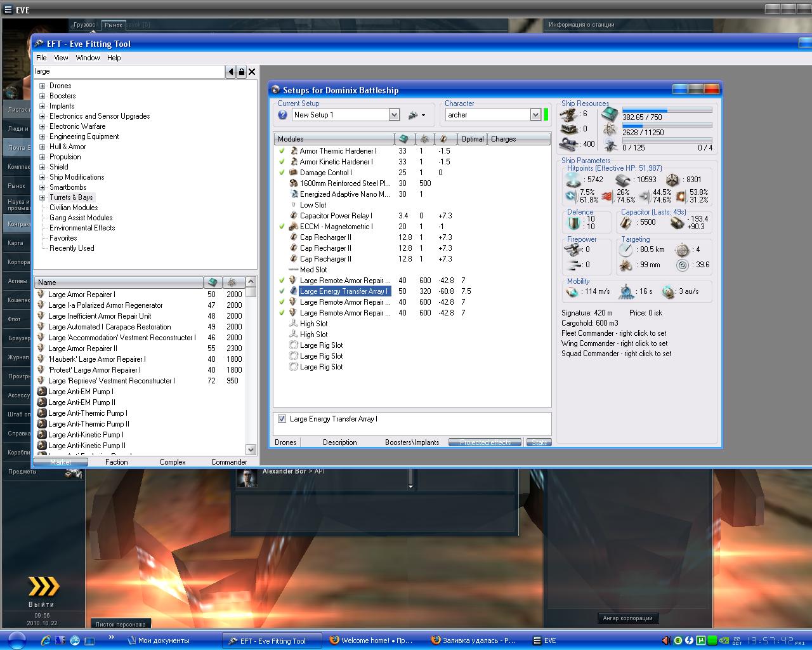Toggle active checkmark on ECCM - Magnetometric I
The width and height of the screenshot is (812, 650).
[282, 227]
